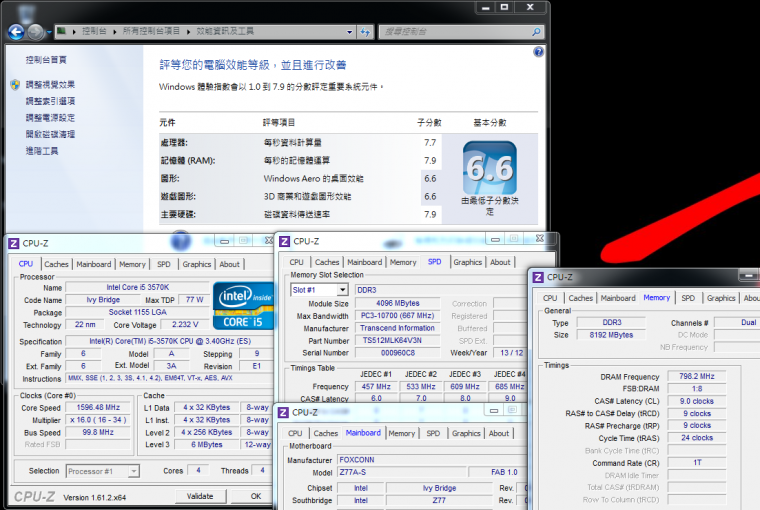
Task: Click the shield icon by visual effects link
Action: point(15,85)
